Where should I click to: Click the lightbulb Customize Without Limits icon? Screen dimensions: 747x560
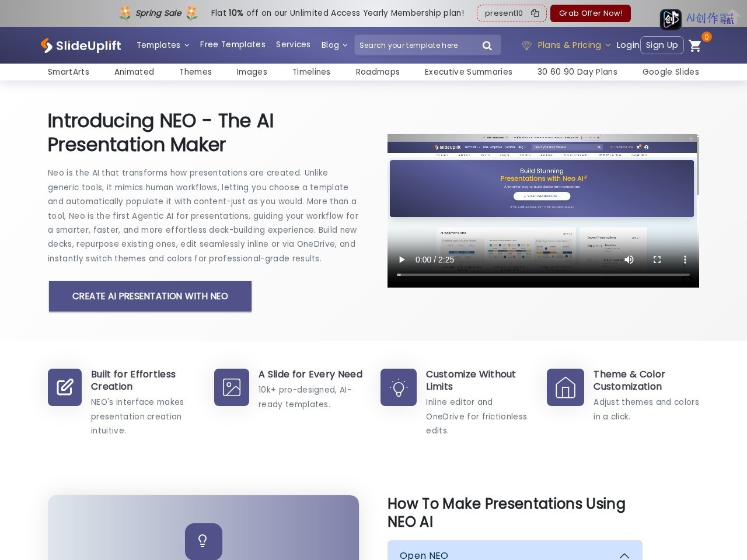pos(399,387)
